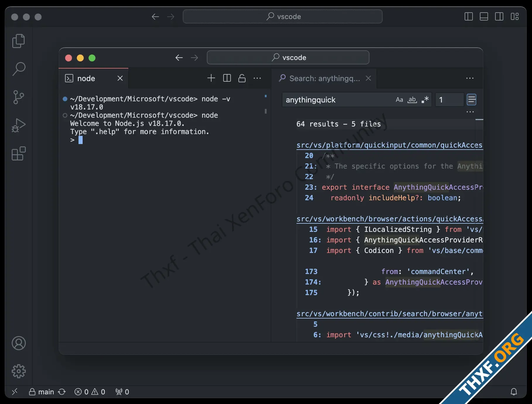Open Search view in activity bar
Viewport: 532px width, 404px height.
coord(19,69)
